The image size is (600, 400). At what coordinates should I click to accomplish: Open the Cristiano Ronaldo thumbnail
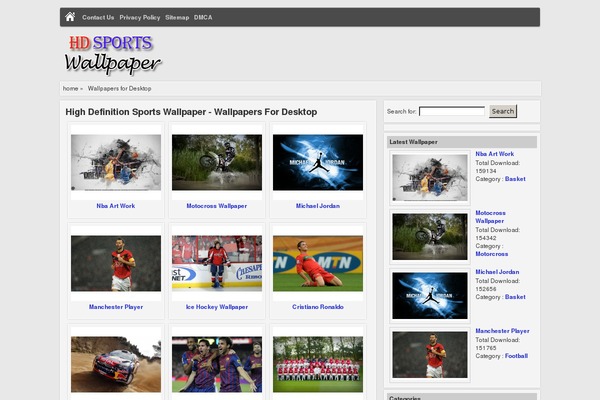point(318,263)
